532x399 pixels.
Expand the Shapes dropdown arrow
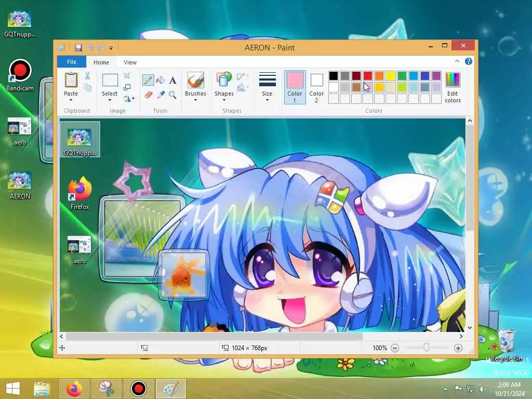coord(224,100)
